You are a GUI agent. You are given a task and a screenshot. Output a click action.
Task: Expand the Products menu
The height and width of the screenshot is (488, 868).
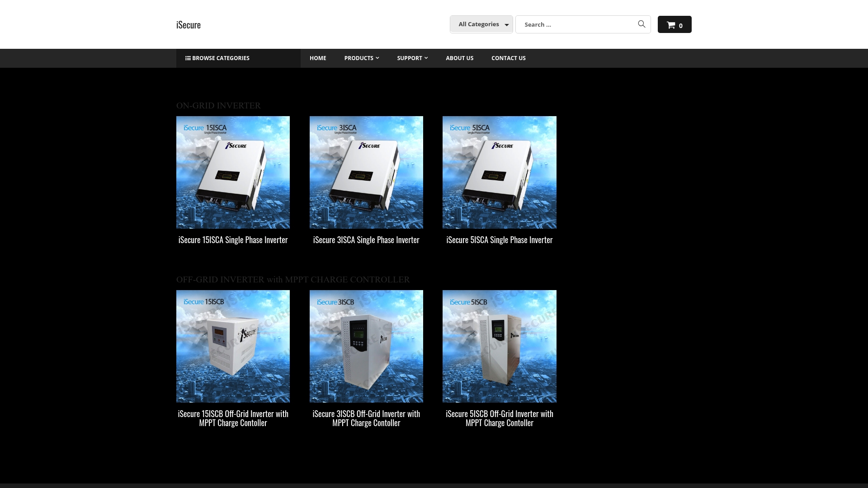tap(362, 58)
